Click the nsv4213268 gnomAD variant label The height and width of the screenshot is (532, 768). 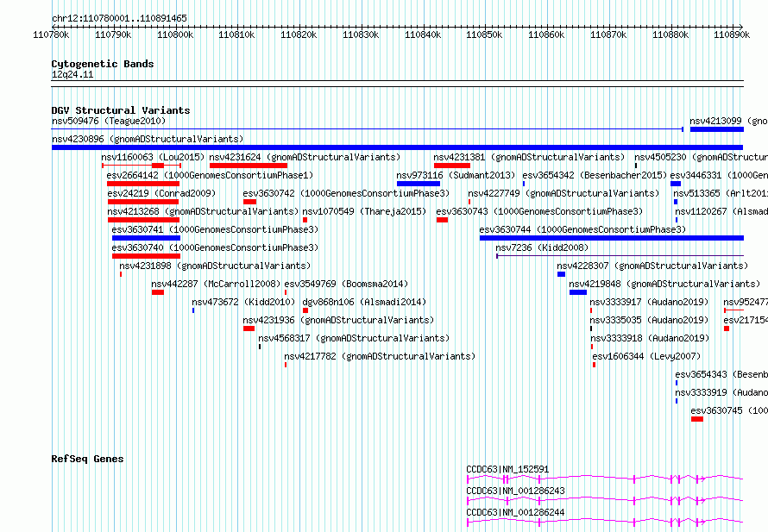[x=203, y=211]
